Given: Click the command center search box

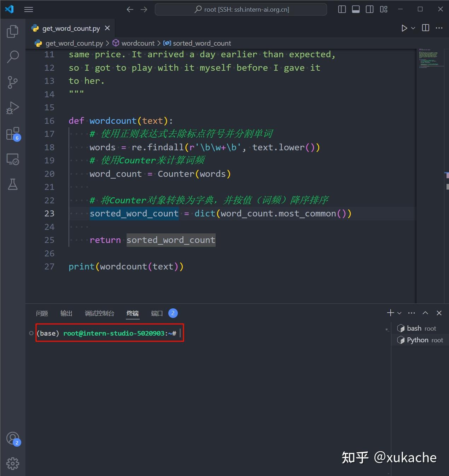Looking at the screenshot, I should pos(241,10).
